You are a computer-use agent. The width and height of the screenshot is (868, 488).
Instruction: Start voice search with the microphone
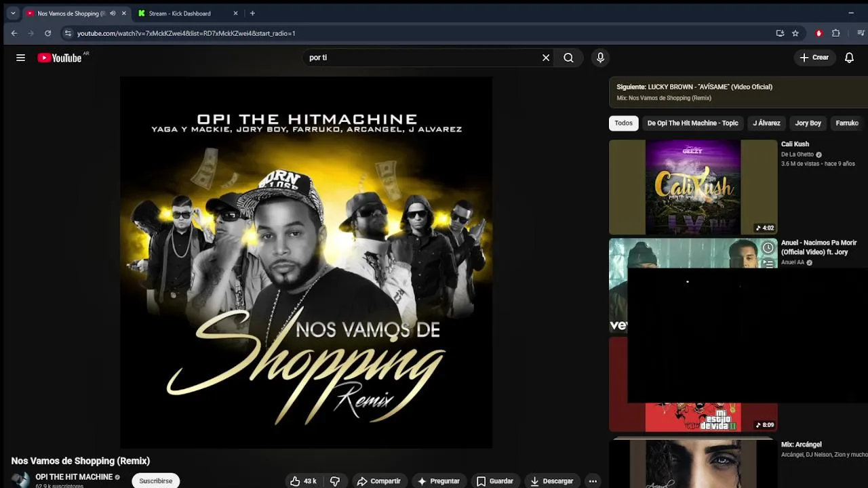click(x=600, y=58)
